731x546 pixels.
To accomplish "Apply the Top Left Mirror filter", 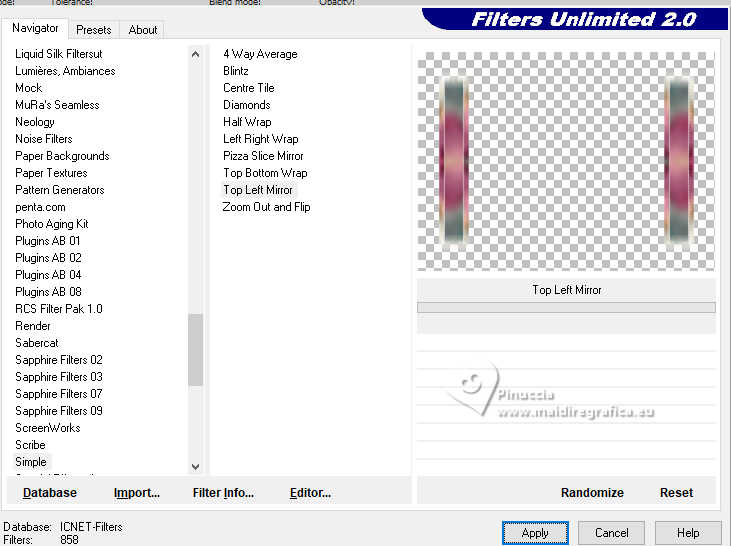I will click(535, 533).
